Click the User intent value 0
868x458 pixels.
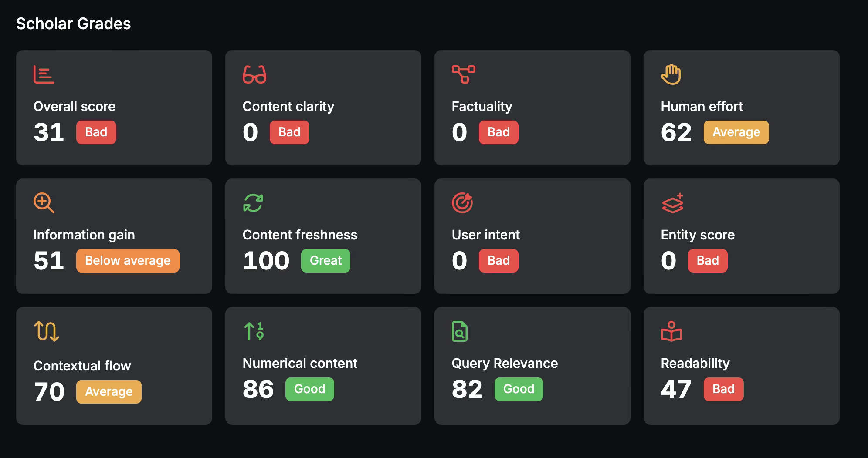pyautogui.click(x=460, y=261)
